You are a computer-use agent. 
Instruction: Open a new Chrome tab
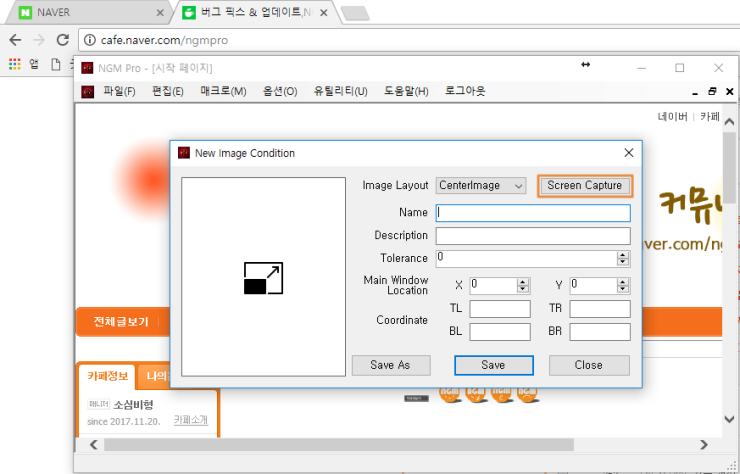(x=355, y=14)
